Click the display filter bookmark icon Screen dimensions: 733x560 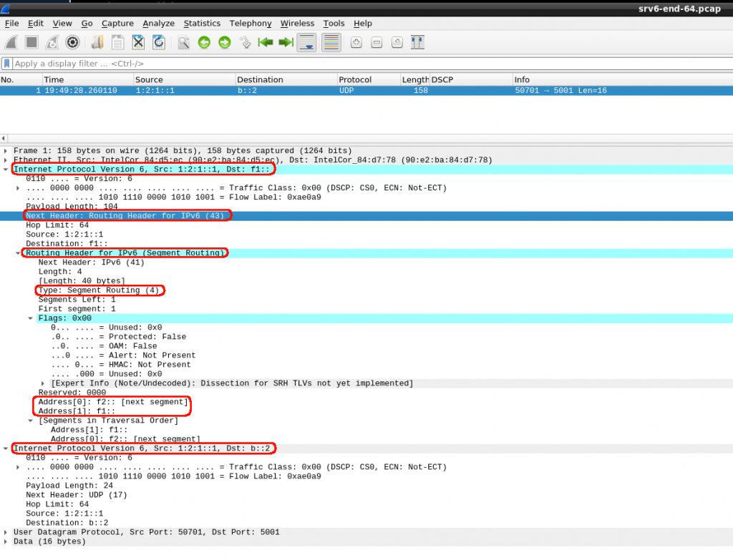6,63
